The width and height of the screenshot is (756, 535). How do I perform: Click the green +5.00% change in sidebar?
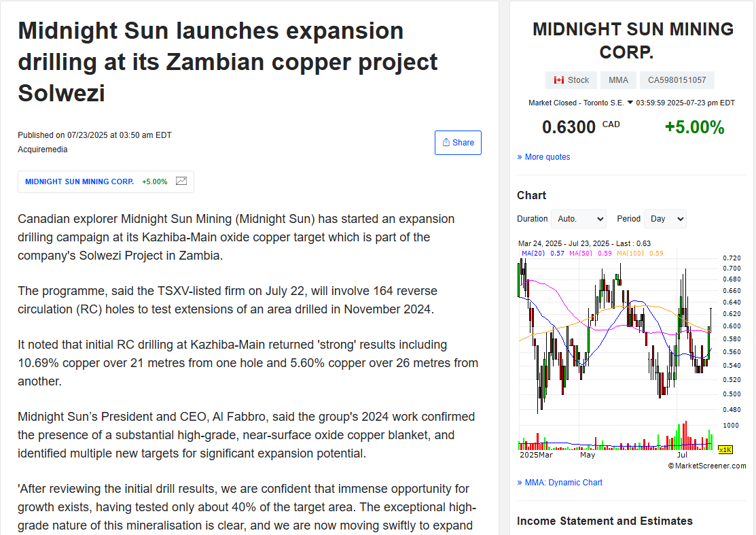[694, 127]
